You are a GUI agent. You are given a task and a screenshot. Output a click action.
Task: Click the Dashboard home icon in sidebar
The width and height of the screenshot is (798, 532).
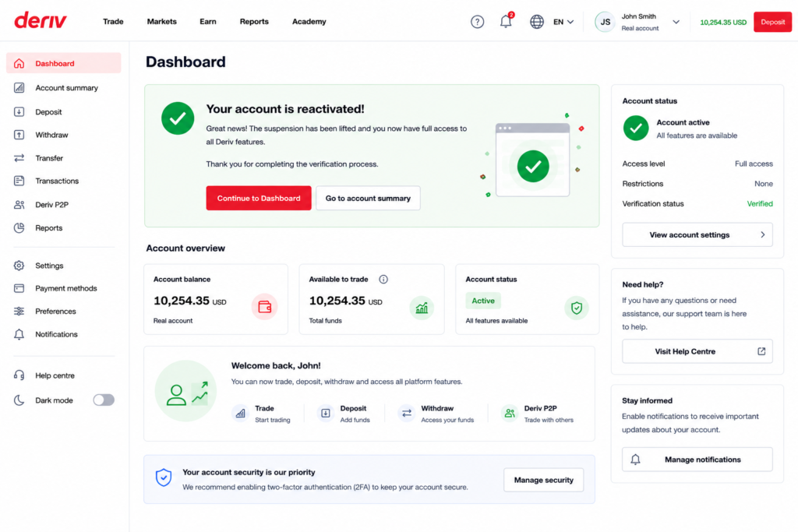pos(19,64)
